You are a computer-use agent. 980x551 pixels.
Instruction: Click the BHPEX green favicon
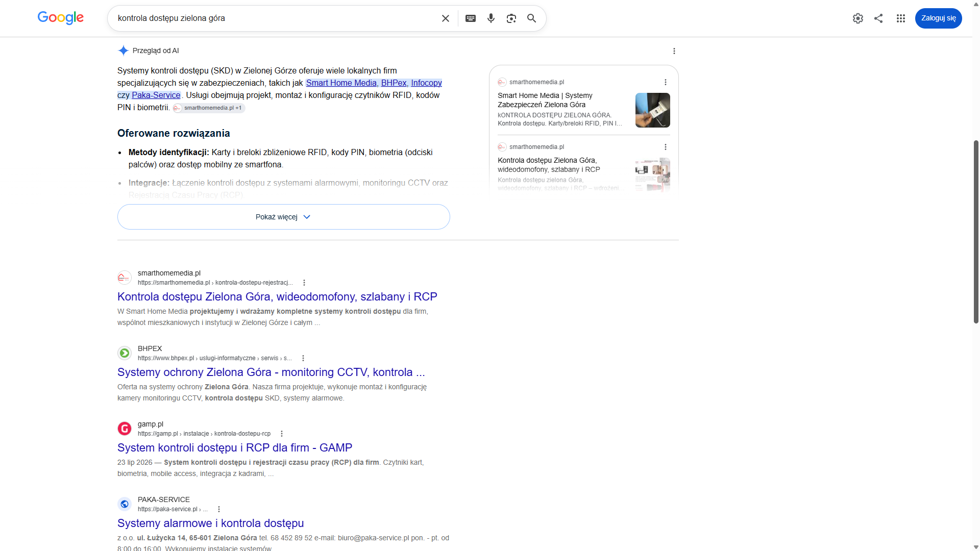125,353
